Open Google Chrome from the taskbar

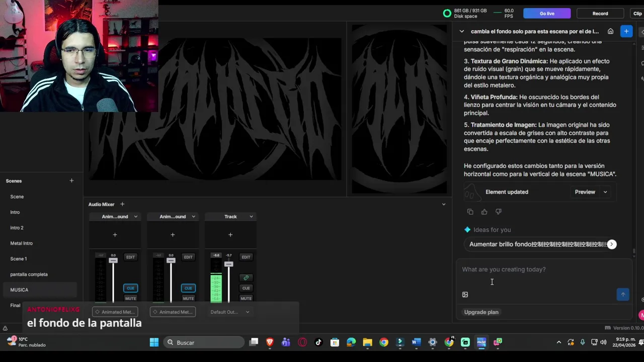[x=384, y=342]
